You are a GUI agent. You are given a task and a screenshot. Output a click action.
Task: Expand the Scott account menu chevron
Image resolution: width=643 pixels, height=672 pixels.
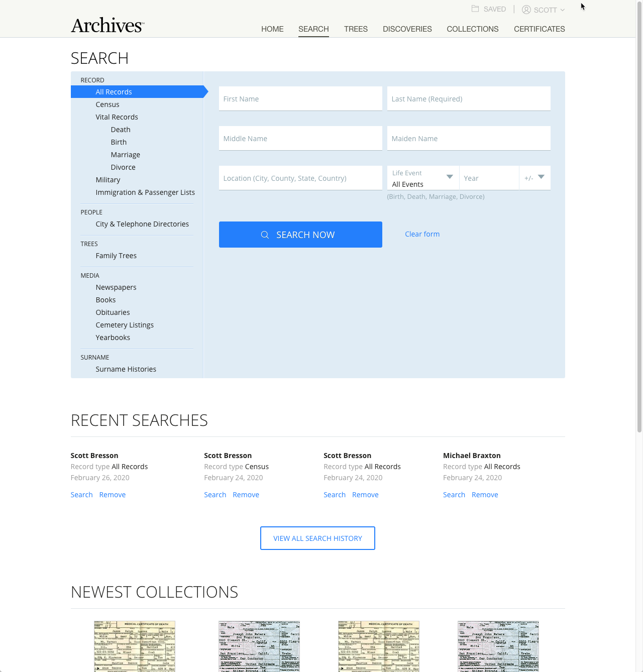pyautogui.click(x=563, y=10)
